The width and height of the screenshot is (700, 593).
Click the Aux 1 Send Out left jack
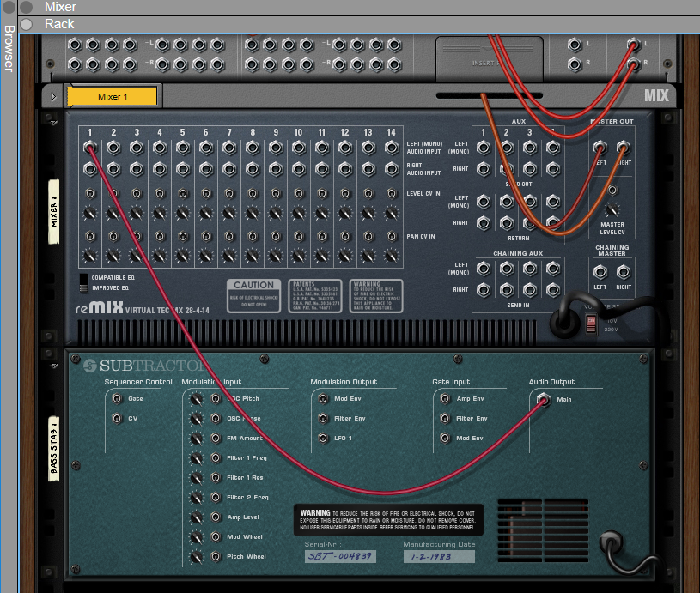[x=484, y=148]
